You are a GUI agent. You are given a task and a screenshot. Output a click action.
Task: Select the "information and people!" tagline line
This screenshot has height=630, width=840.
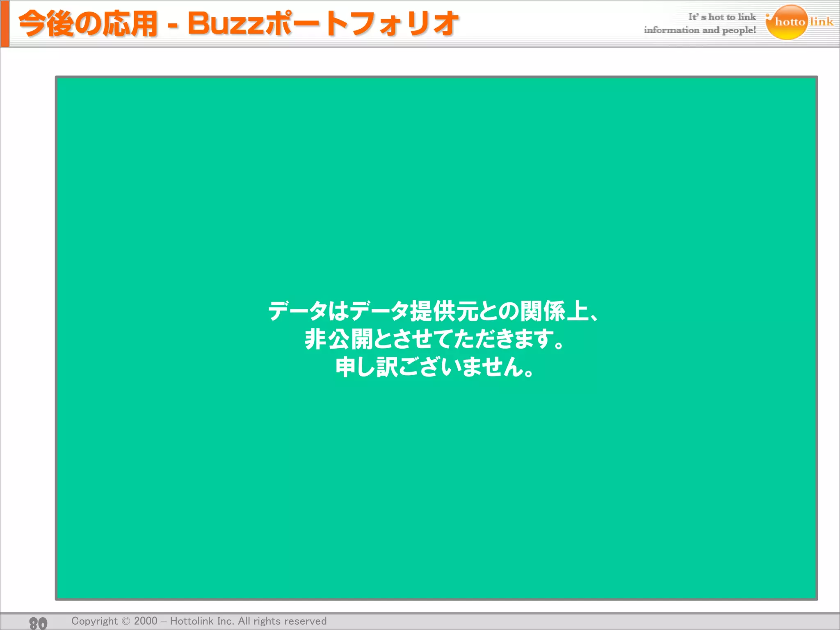[700, 30]
